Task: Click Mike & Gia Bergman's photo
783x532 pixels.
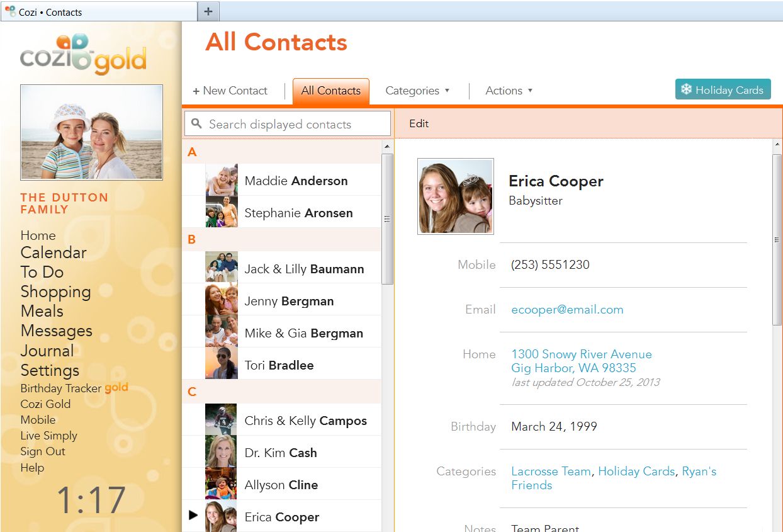Action: click(x=222, y=332)
